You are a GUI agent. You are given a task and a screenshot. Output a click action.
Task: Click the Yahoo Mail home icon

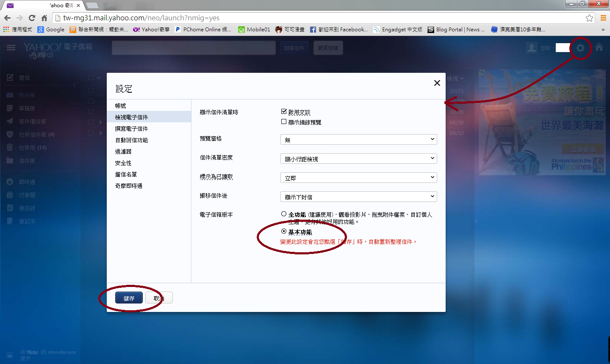click(x=599, y=47)
